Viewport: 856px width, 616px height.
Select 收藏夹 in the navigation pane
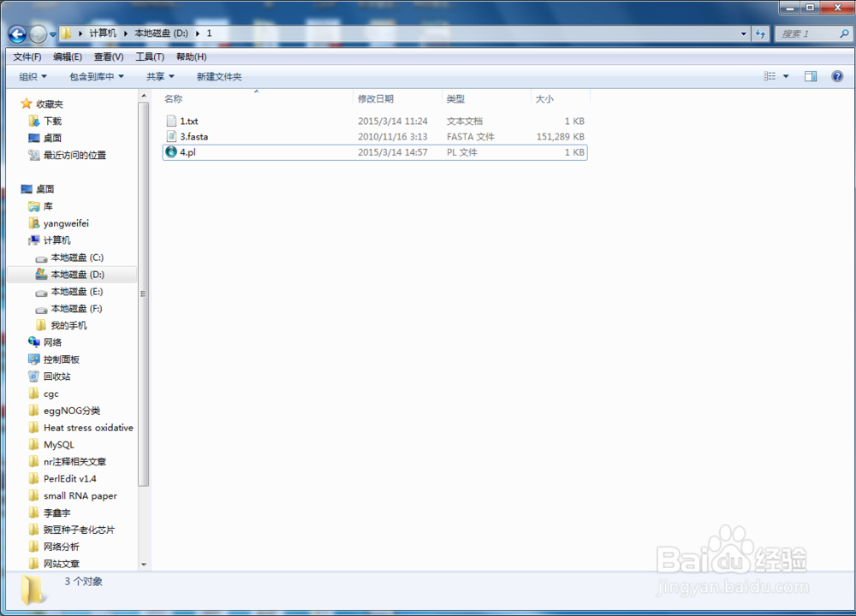pos(49,104)
